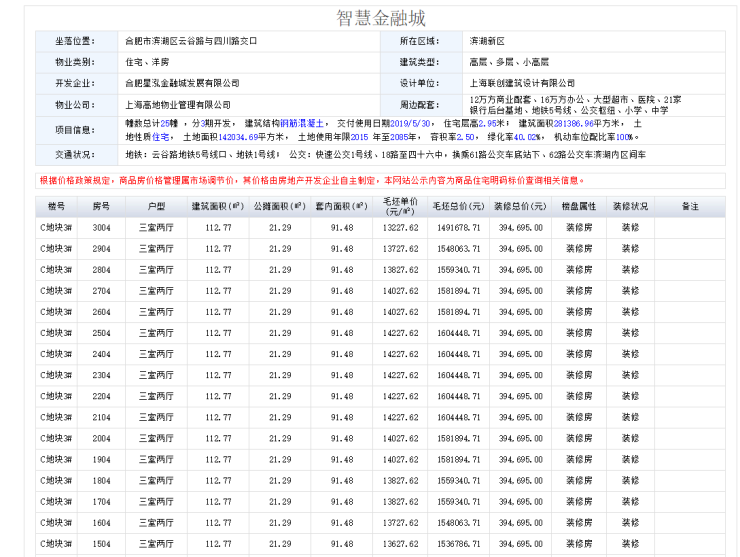This screenshot has height=557, width=740.
Task: Select the 户型 column header
Action: pyautogui.click(x=156, y=206)
